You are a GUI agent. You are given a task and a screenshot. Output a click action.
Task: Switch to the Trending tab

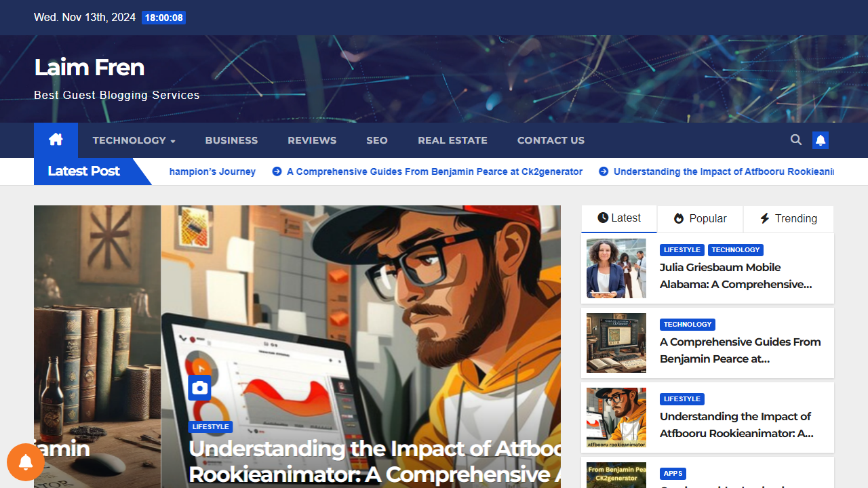coord(788,218)
